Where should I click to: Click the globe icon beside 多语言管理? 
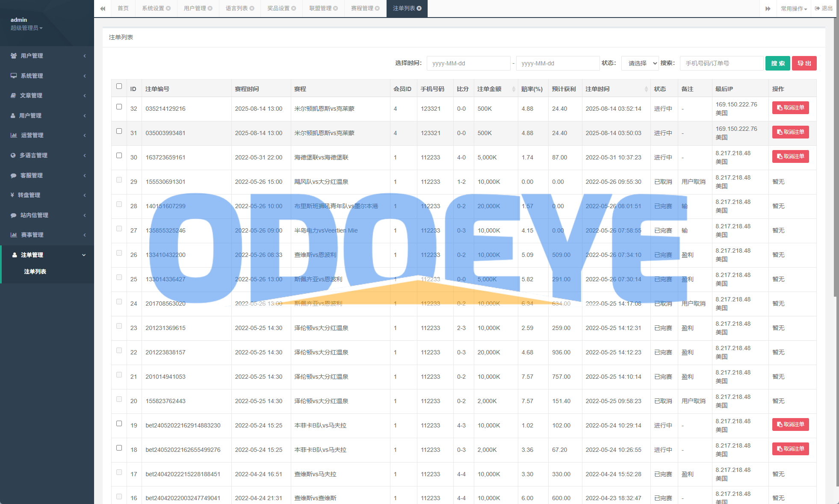[13, 155]
